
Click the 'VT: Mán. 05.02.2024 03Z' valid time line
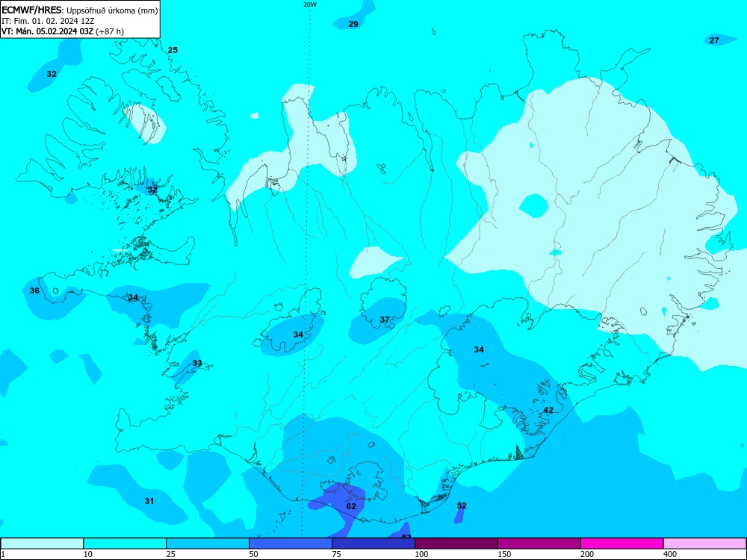tap(48, 31)
